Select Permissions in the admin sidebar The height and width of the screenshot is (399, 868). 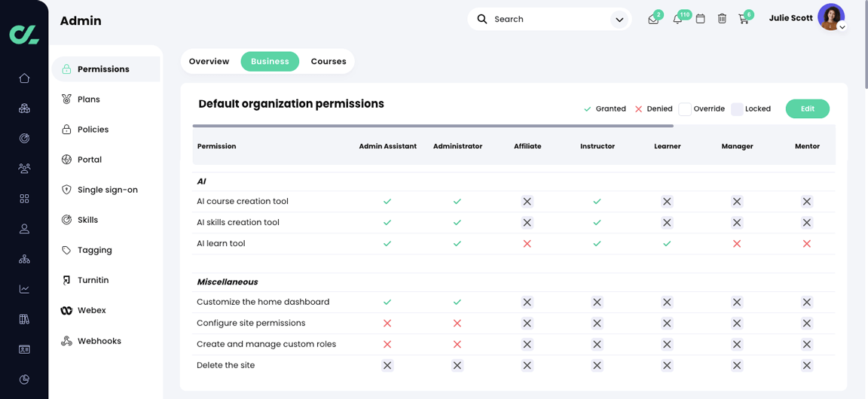[105, 69]
